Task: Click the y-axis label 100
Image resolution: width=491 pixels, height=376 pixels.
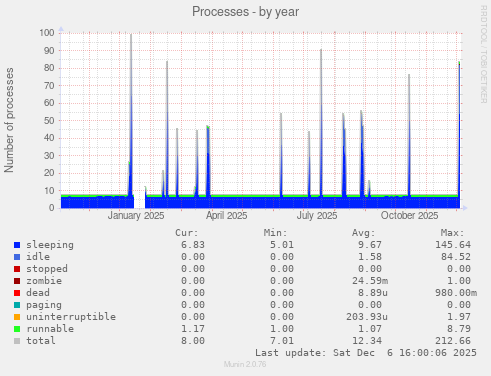Action: tap(47, 33)
